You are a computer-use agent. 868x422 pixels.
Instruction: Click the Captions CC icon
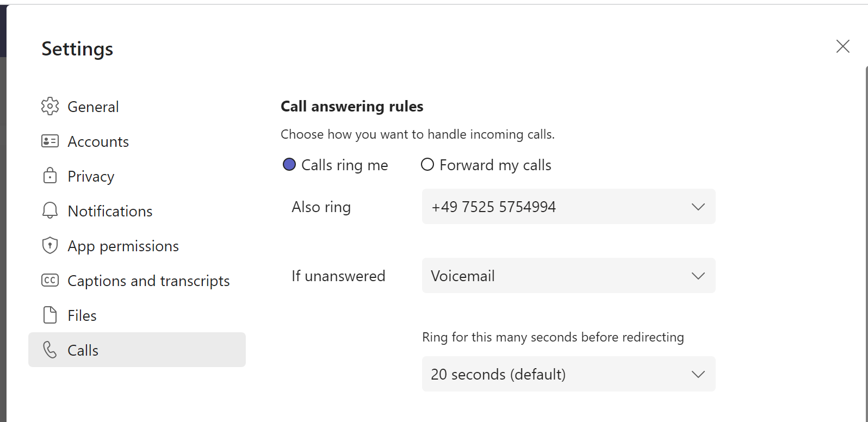[50, 281]
